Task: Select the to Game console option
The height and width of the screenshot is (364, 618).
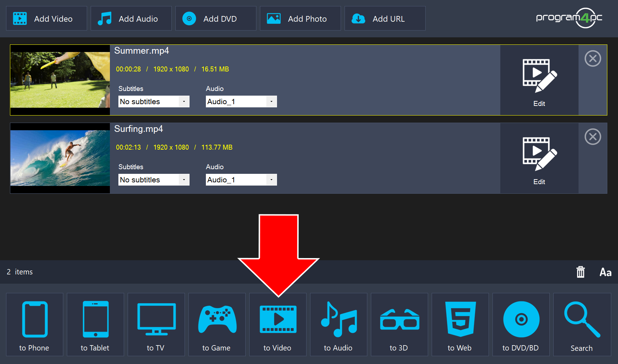Action: pyautogui.click(x=217, y=325)
